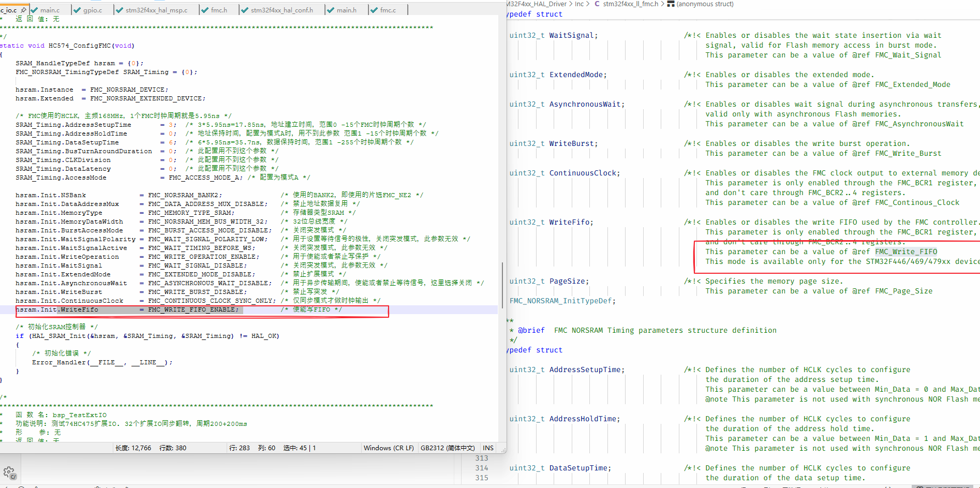The height and width of the screenshot is (488, 980).
Task: Click the resize grip at status bar corner
Action: 502,450
